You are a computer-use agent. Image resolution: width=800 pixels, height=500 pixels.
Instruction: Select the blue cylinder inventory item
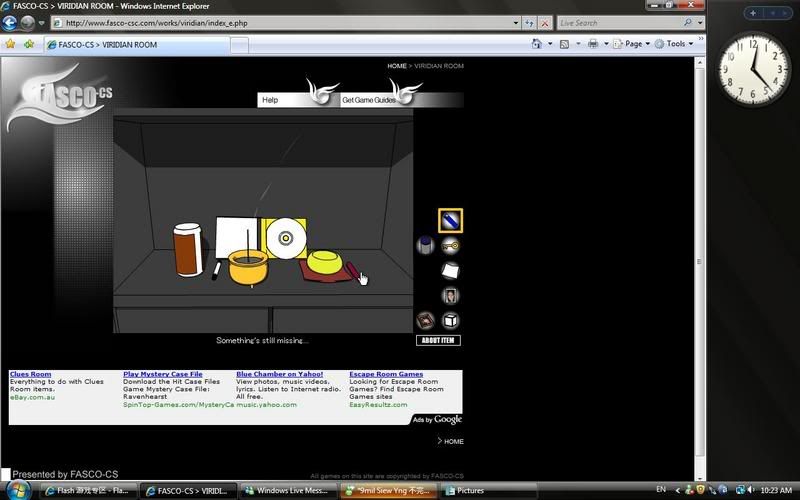pos(425,245)
